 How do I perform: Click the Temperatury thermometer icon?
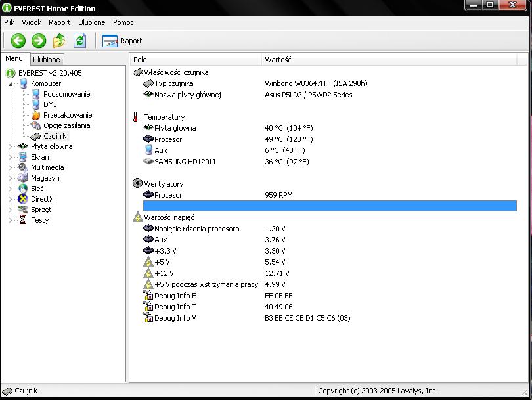point(137,117)
